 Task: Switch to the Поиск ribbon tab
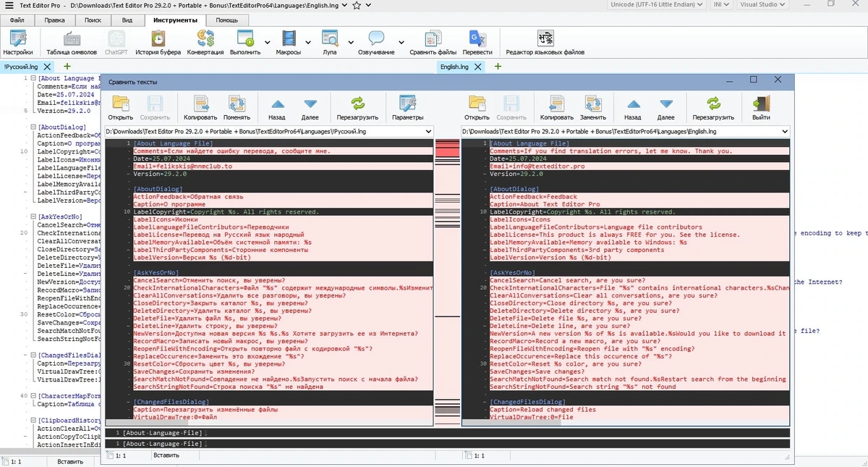coord(93,20)
